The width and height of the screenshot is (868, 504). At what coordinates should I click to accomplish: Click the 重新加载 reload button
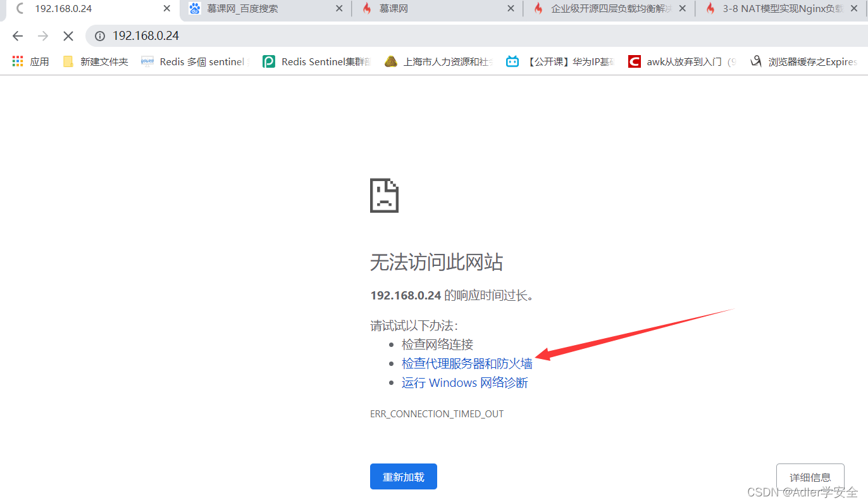point(404,477)
